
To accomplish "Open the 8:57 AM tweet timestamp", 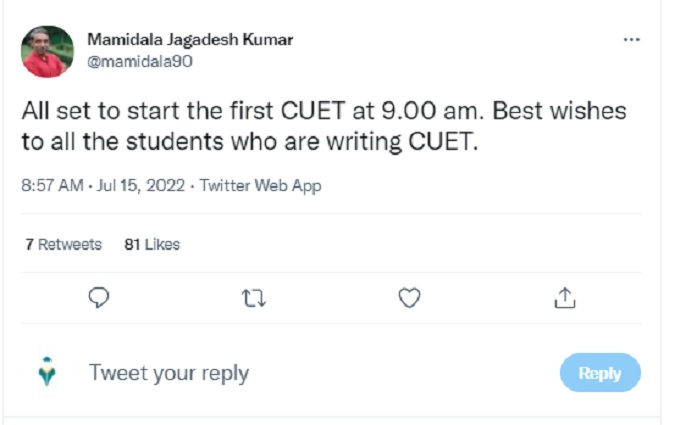I will [53, 186].
